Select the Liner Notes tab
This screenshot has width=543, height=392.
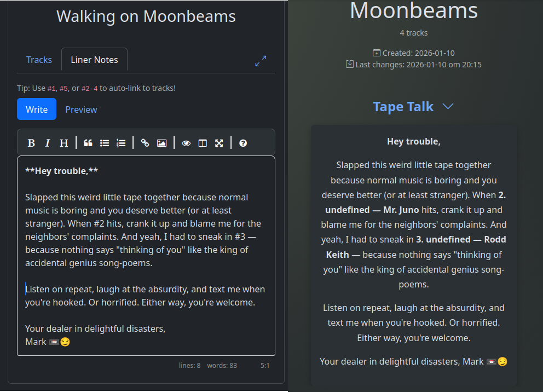[x=94, y=60]
